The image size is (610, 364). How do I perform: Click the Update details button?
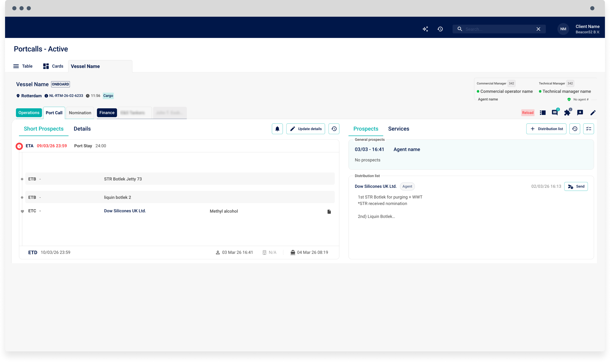(306, 129)
